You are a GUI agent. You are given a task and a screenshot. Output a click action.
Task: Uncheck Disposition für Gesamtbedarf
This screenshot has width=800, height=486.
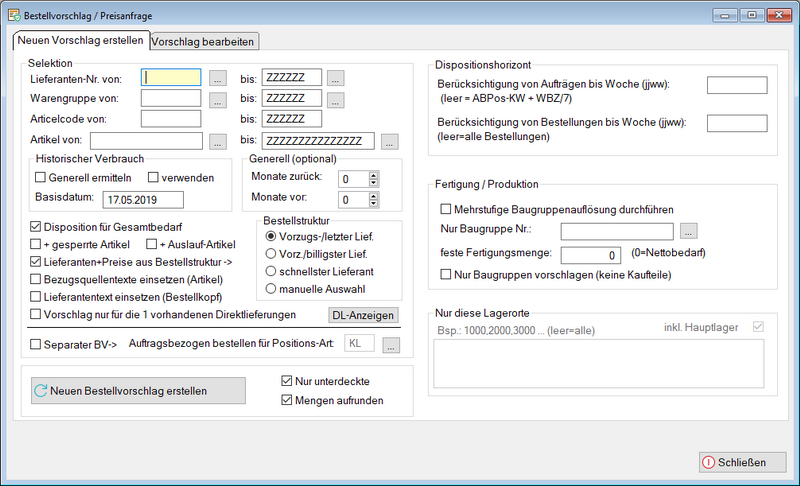pos(37,226)
